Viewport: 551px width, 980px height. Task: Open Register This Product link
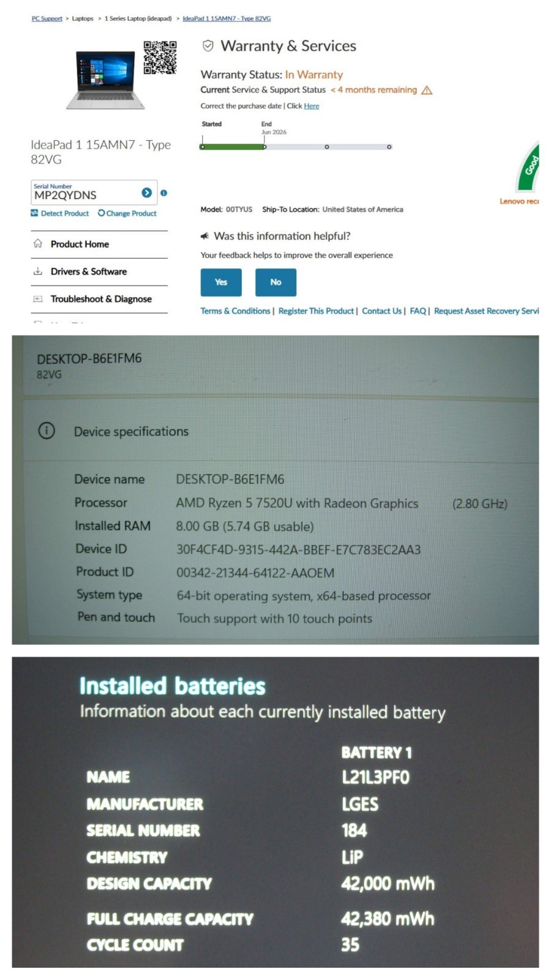[316, 311]
